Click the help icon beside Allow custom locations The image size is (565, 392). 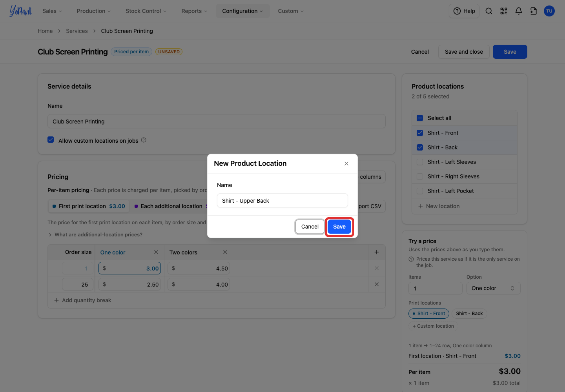tap(144, 140)
